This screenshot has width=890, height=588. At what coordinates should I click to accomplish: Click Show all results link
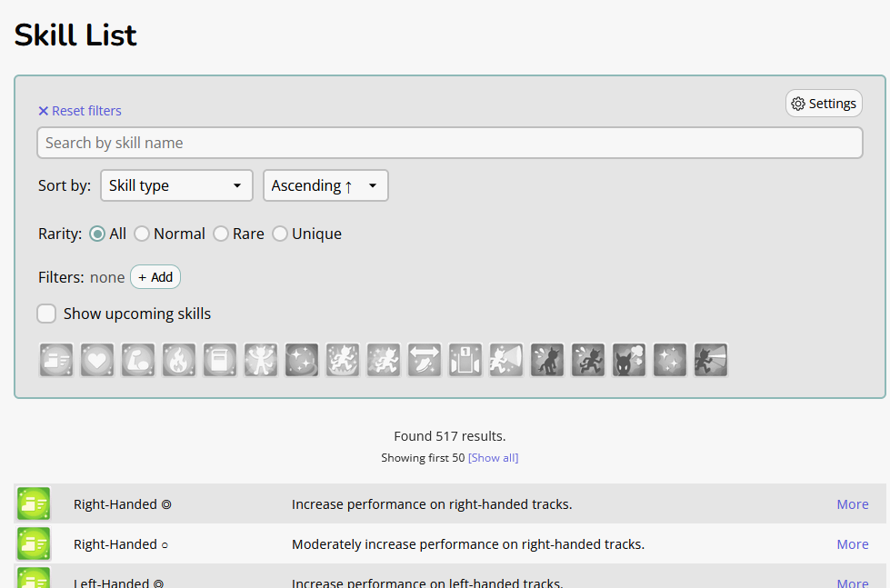pyautogui.click(x=494, y=457)
